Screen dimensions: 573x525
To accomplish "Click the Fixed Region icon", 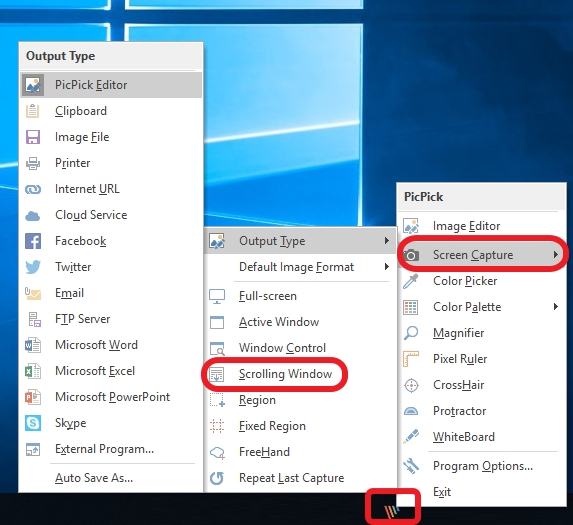I will (217, 426).
